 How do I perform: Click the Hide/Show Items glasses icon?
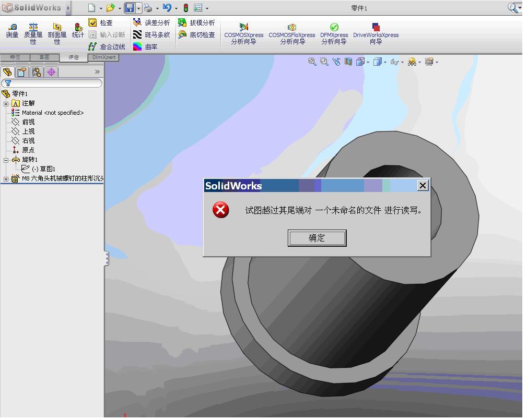394,62
